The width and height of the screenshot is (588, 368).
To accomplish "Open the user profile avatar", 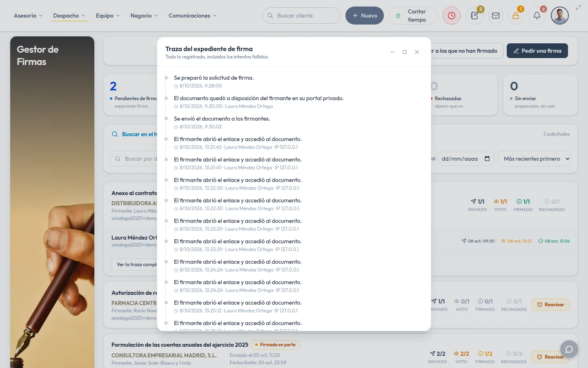I will [x=559, y=16].
